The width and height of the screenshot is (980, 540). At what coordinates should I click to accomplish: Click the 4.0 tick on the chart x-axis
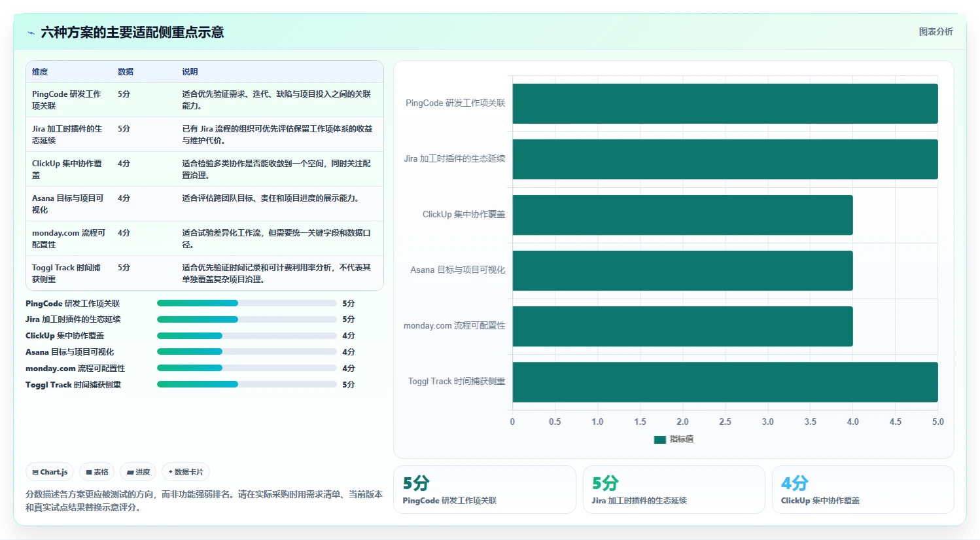click(x=853, y=422)
